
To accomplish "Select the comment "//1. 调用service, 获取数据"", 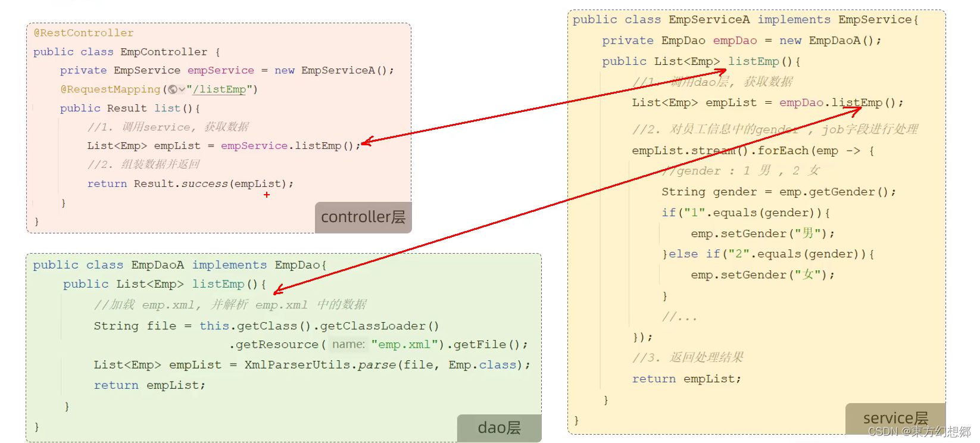I will pyautogui.click(x=168, y=127).
